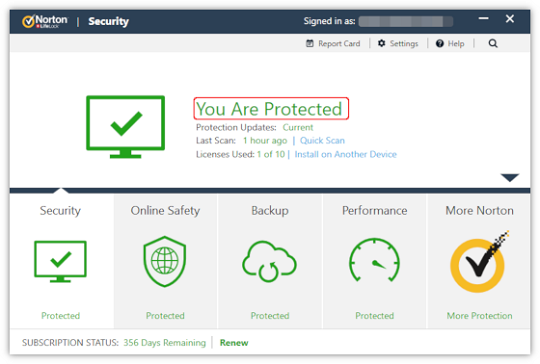Screen dimensions: 540x364
Task: Click the large protected monitor icon
Action: pyautogui.click(x=125, y=127)
